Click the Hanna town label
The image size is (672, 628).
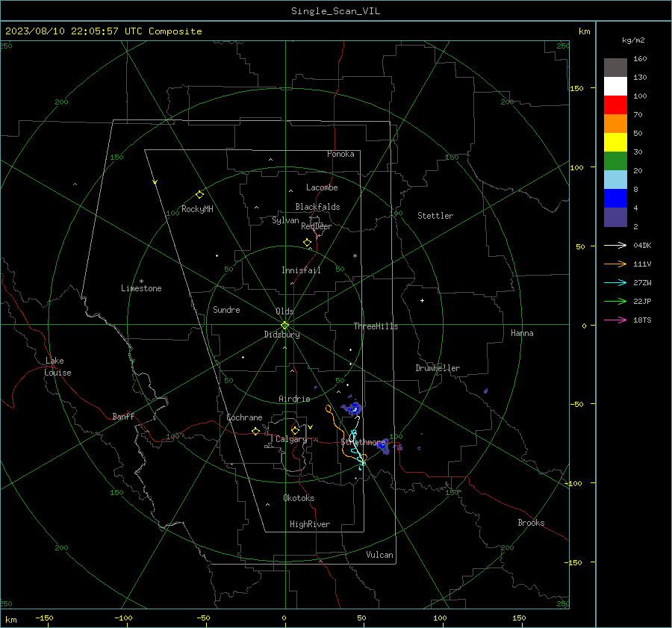tap(522, 333)
